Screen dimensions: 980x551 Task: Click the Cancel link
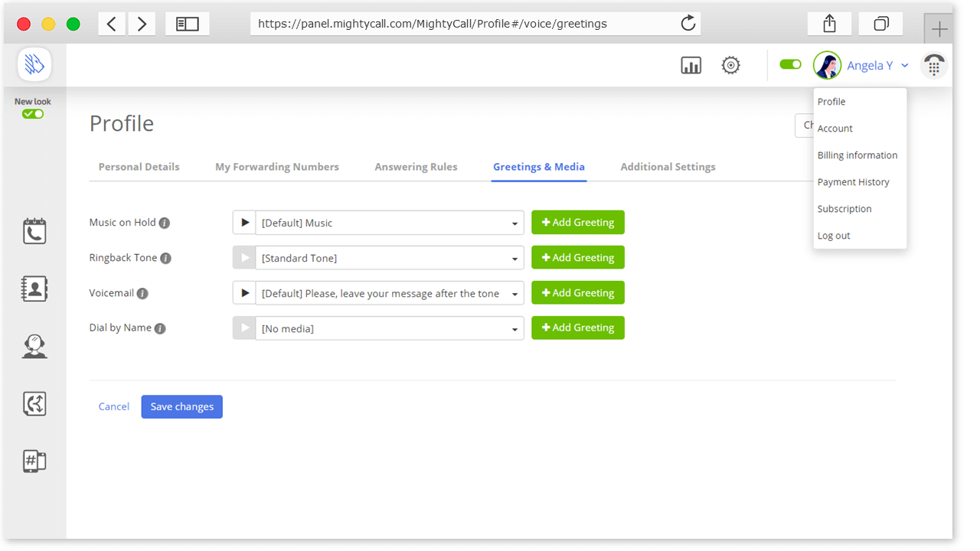(x=113, y=407)
